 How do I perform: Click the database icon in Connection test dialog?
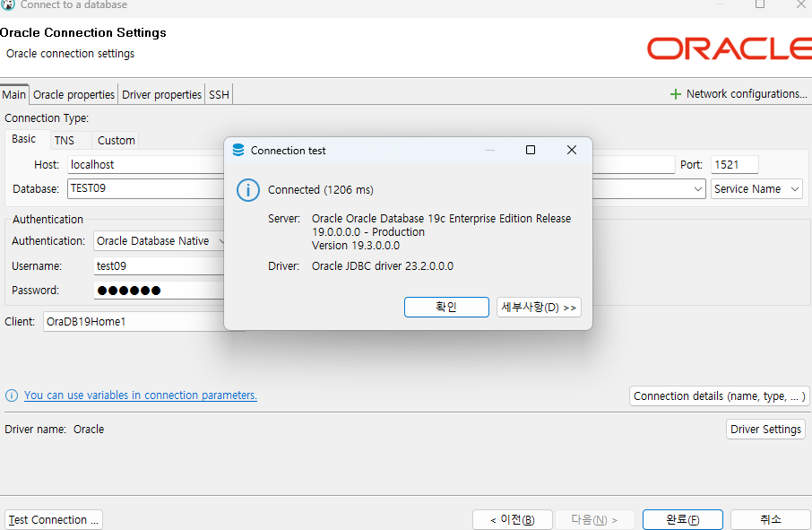point(238,151)
